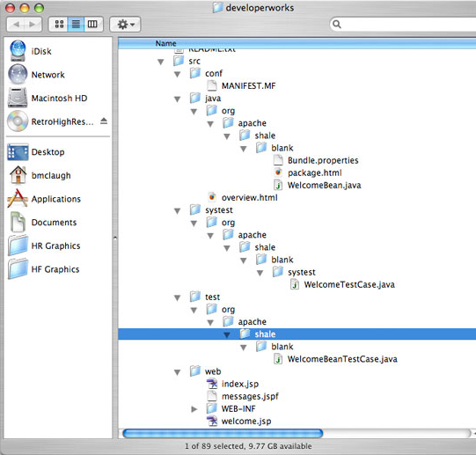The width and height of the screenshot is (476, 455).
Task: Go forward with the right arrow button
Action: click(33, 24)
